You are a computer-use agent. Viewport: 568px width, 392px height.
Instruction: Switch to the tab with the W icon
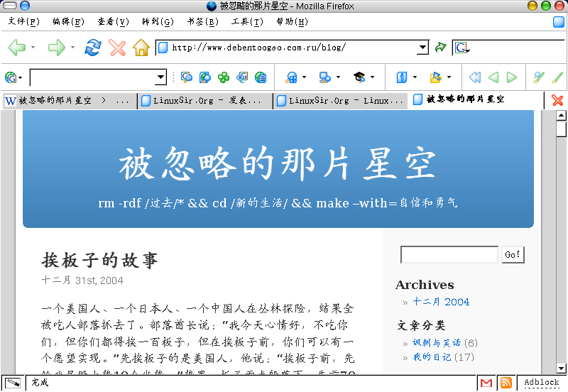pyautogui.click(x=69, y=101)
